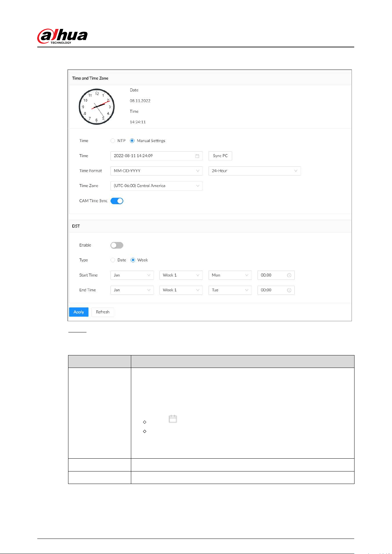
Task: Click the Time Zone label
Action: [x=89, y=186]
